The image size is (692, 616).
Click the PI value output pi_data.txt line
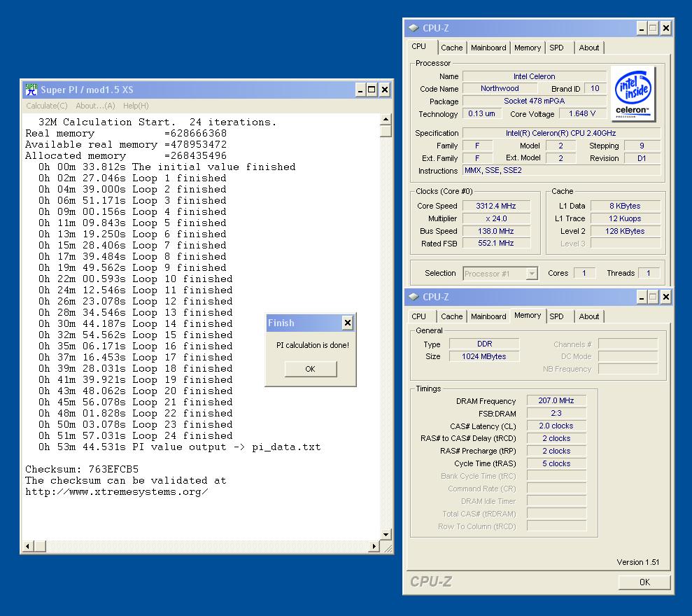click(x=180, y=447)
